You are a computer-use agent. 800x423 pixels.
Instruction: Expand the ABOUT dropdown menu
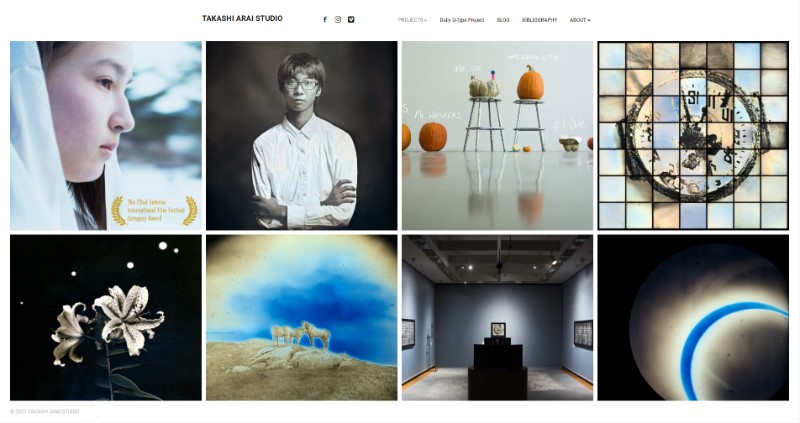pyautogui.click(x=580, y=20)
